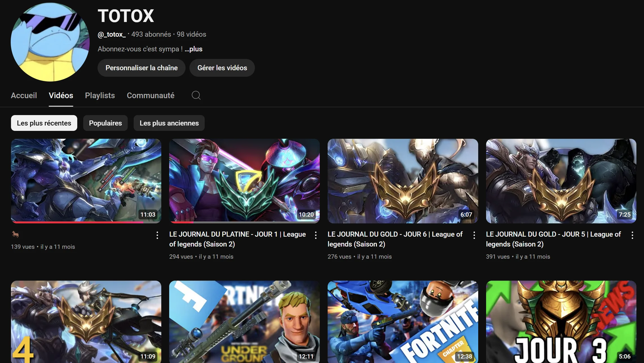Play the 12:11 Fortnite Underground thumbnail
This screenshot has height=363, width=644.
[244, 322]
